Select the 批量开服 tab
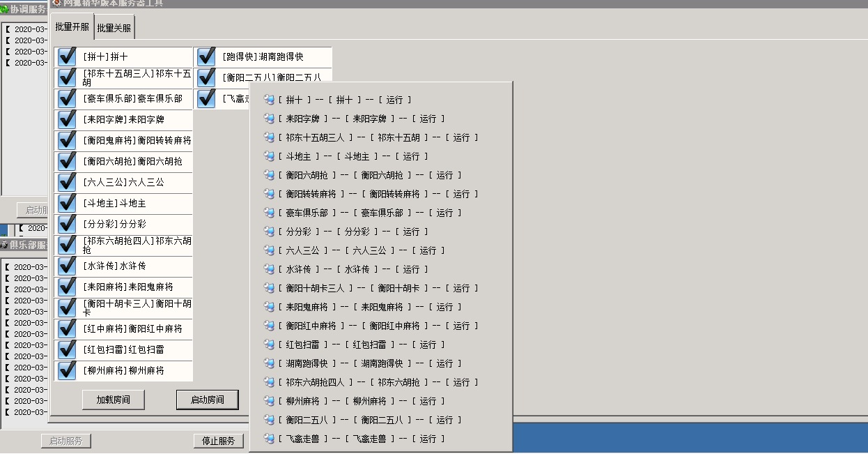The image size is (868, 454). tap(72, 27)
